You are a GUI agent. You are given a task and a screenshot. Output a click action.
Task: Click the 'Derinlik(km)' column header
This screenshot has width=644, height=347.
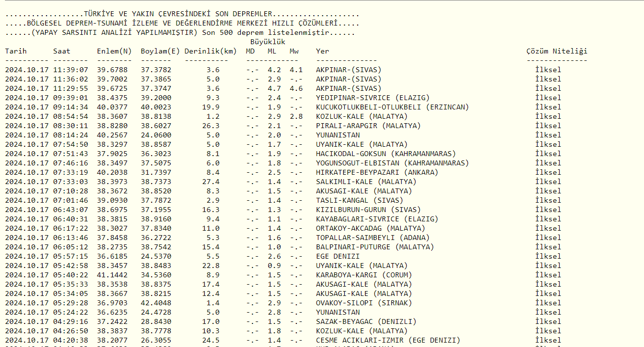pos(210,51)
